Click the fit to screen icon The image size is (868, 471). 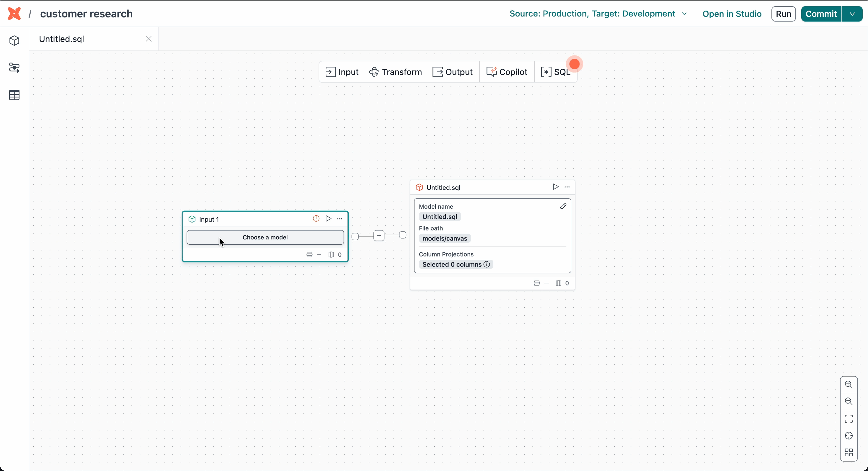849,419
